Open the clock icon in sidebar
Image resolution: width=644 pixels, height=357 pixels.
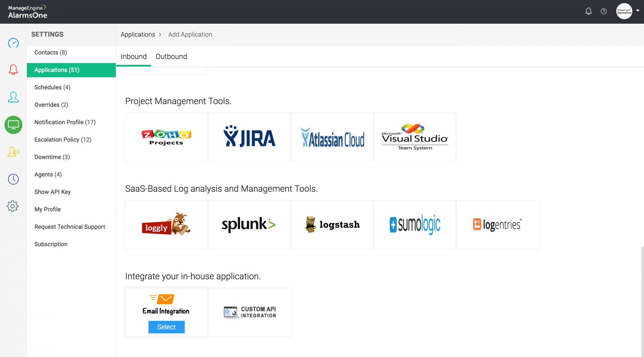(x=13, y=179)
